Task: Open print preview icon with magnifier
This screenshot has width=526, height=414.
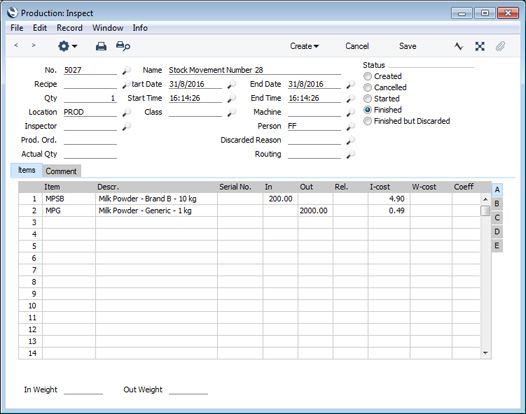Action: (x=123, y=46)
